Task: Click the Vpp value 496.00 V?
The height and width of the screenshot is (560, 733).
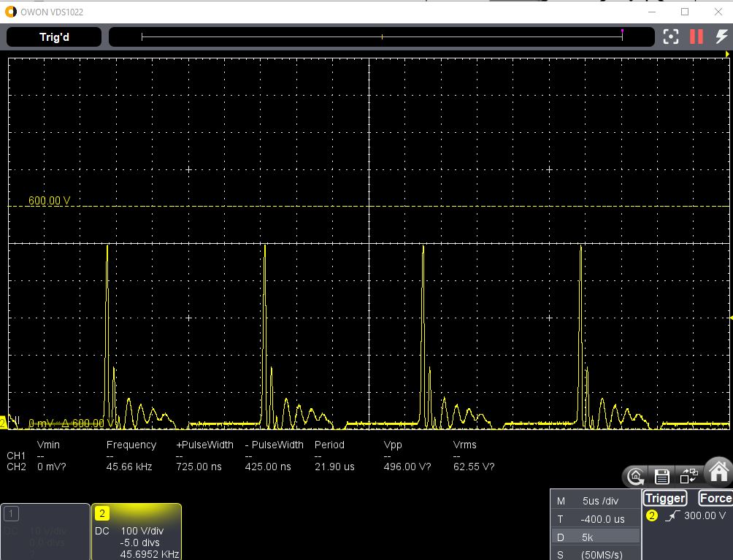Action: point(407,467)
